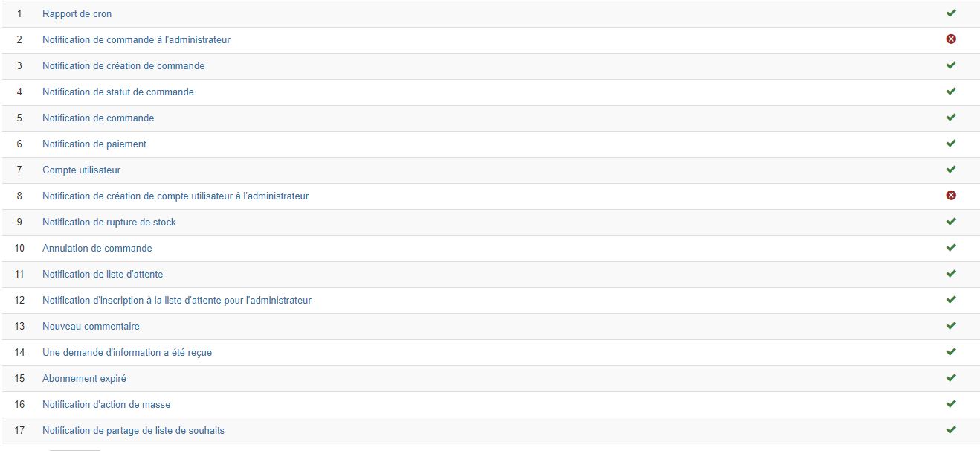Screen dimensions: 980x451
Task: Open Notification de statut de commande email
Action: coord(117,92)
